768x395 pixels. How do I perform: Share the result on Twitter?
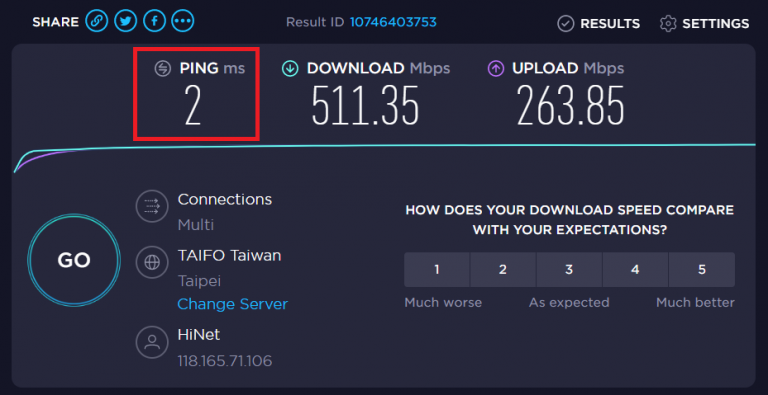click(x=125, y=22)
